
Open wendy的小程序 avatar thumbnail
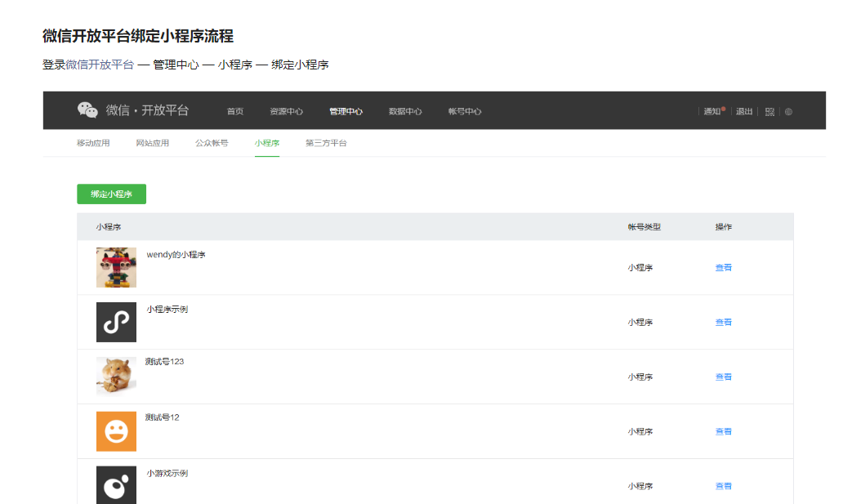coord(116,267)
